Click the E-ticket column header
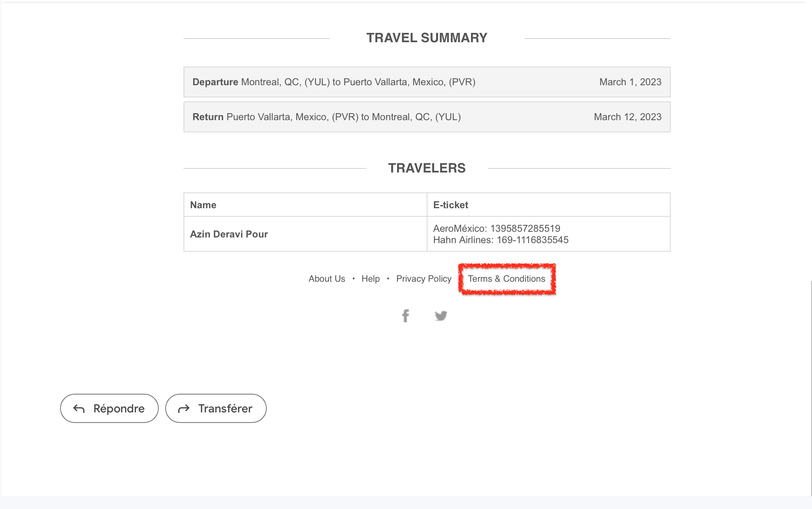 click(x=451, y=205)
